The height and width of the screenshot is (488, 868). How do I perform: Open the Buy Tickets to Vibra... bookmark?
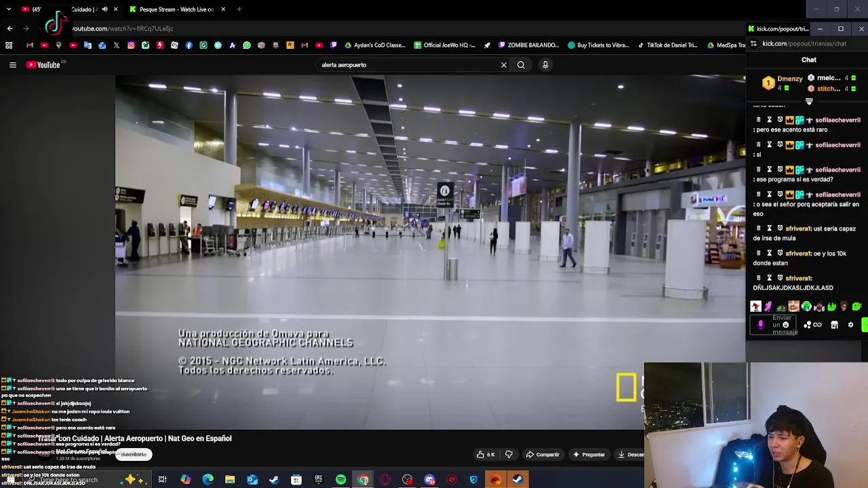point(599,45)
